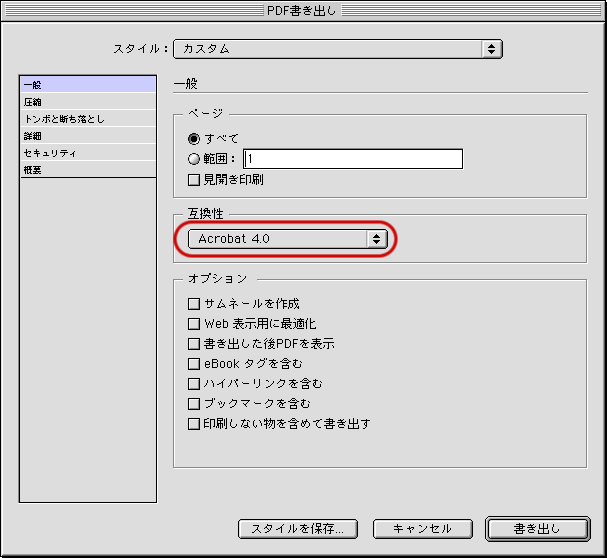This screenshot has width=607, height=558.
Task: Enable the ハイパーリンクを含む checkbox
Action: click(x=194, y=384)
